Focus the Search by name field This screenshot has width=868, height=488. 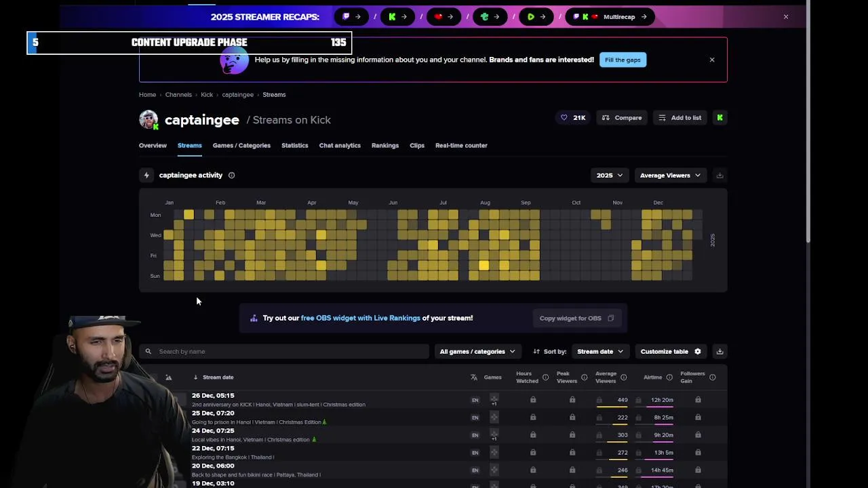[x=284, y=352]
